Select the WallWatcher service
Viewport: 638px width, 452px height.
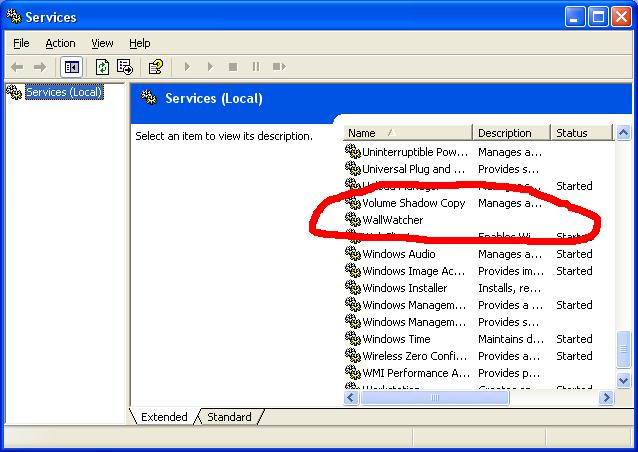point(392,220)
